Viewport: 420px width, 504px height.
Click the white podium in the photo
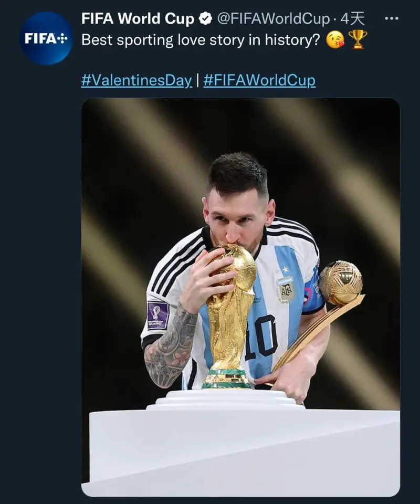241,446
